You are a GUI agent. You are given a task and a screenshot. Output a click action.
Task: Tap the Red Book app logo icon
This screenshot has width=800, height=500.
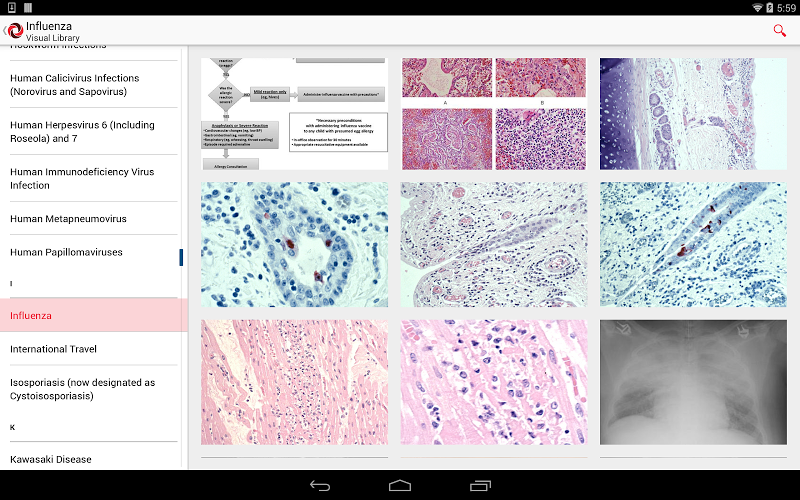(15, 31)
